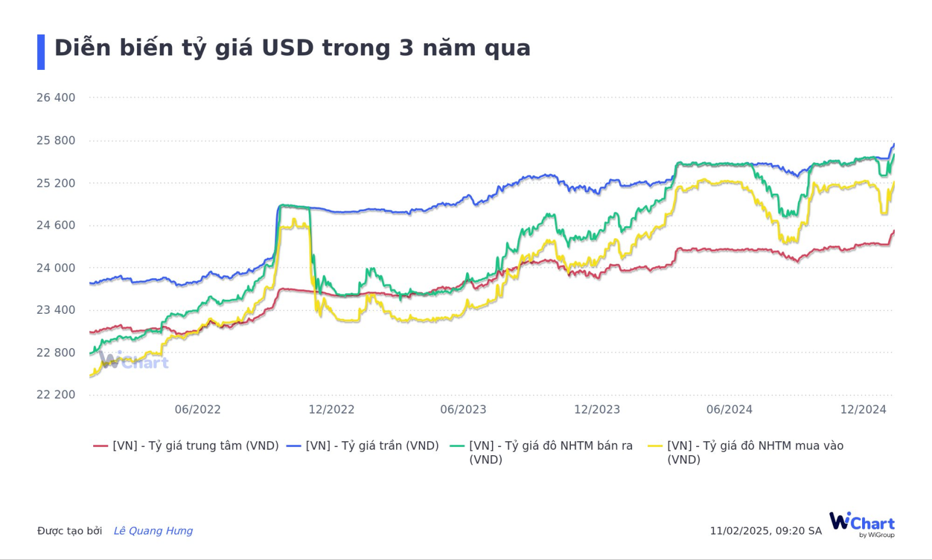
Task: Toggle the Tỷ giá trần legend entry
Action: pos(372,446)
